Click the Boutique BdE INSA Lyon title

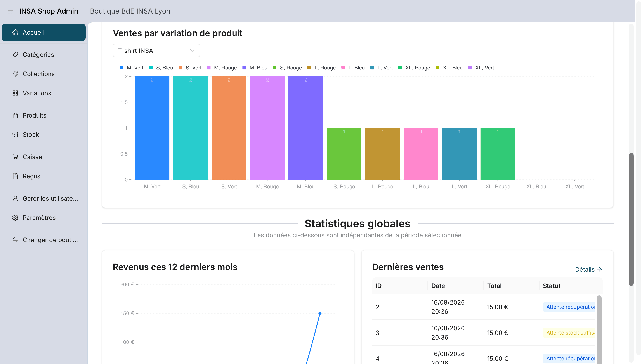click(x=130, y=11)
